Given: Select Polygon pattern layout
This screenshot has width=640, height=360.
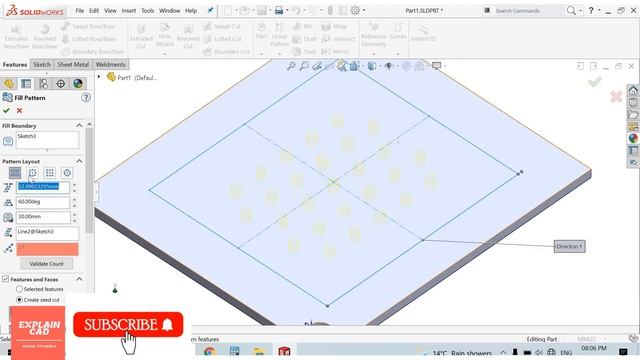Looking at the screenshot, I should tap(67, 173).
